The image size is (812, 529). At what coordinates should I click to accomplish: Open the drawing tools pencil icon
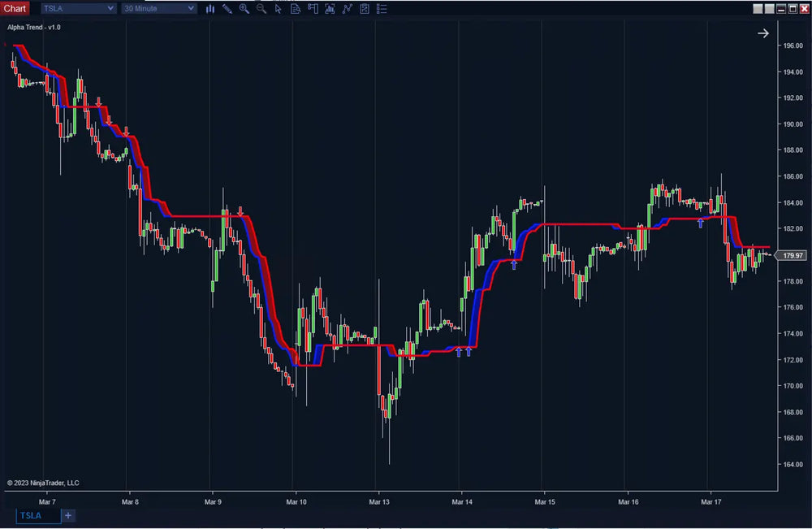pyautogui.click(x=227, y=9)
